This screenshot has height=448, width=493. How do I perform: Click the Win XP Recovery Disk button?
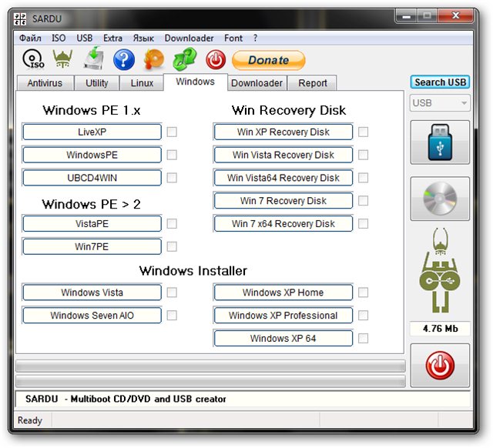[x=283, y=132]
